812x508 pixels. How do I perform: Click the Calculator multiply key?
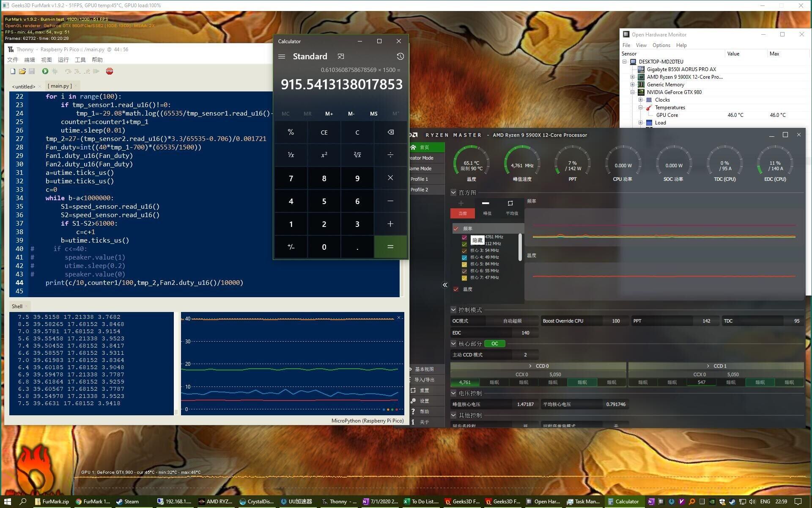click(x=390, y=178)
